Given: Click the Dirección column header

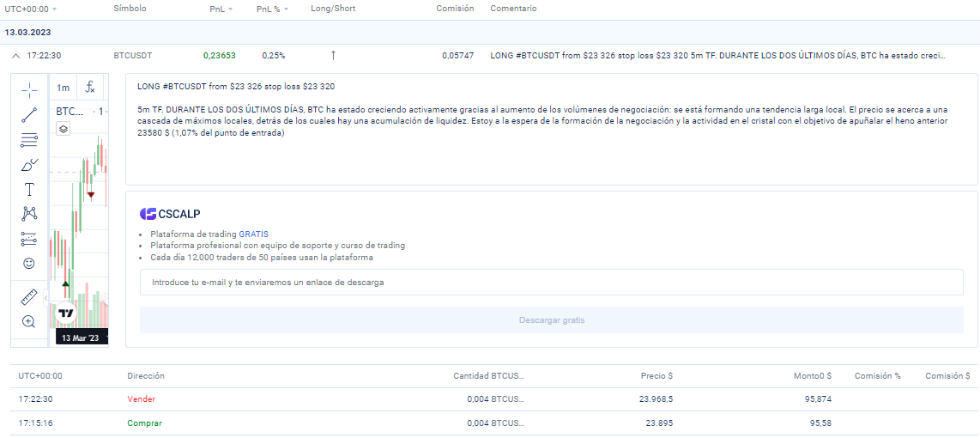Looking at the screenshot, I should coord(146,376).
